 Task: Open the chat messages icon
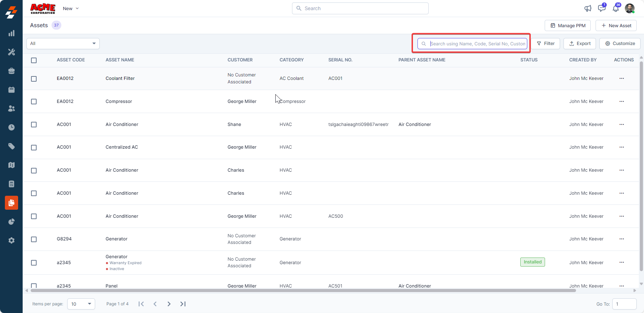click(x=601, y=8)
